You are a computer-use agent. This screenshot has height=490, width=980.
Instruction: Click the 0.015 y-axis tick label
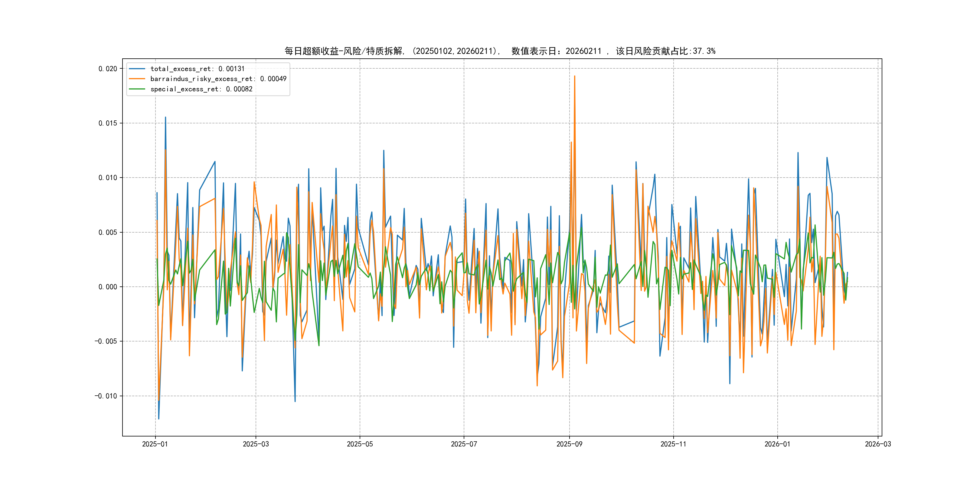[x=108, y=123]
